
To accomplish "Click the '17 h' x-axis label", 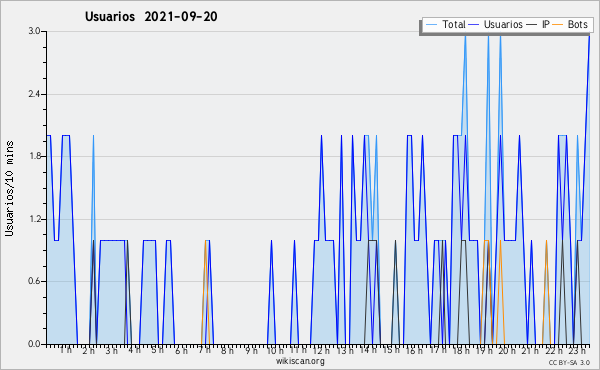I will point(438,350).
